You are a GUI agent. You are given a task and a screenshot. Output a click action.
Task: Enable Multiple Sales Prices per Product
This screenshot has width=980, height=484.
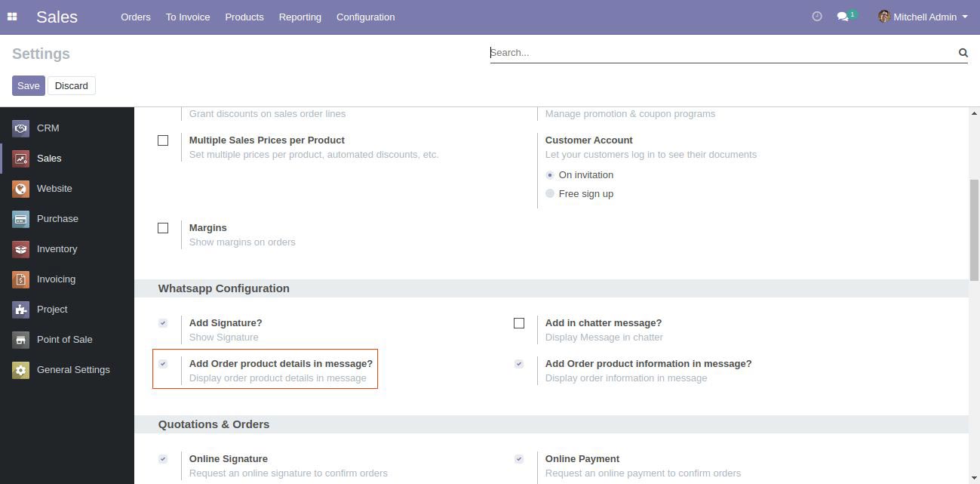[x=163, y=140]
